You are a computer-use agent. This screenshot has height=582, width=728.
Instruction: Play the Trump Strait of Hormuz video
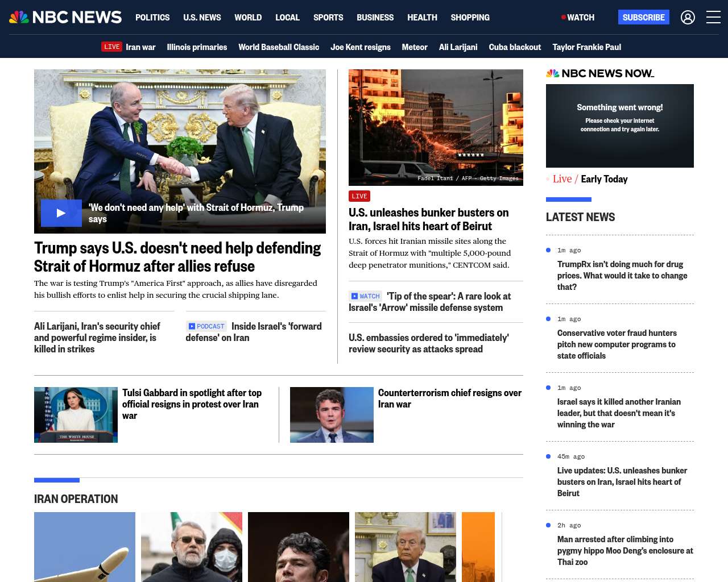(x=61, y=213)
